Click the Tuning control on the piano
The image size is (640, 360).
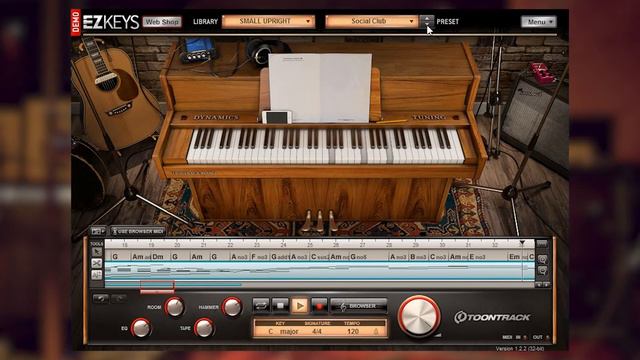(429, 117)
